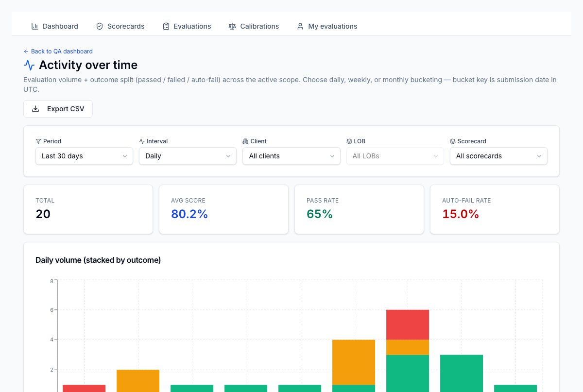Click the chevron in the Scorecard selector
This screenshot has height=392, width=583.
[x=539, y=156]
